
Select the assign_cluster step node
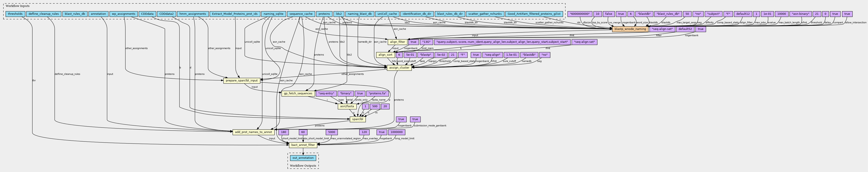(x=399, y=67)
